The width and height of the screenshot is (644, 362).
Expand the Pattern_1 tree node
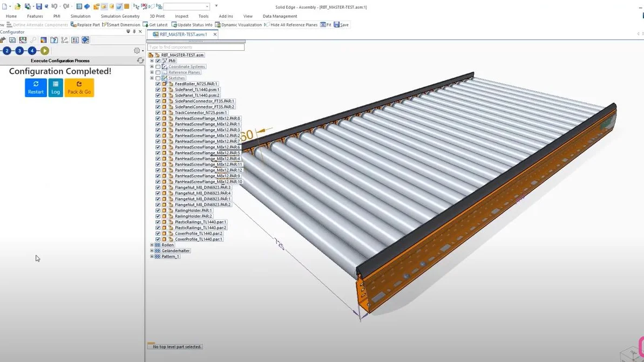coord(152,256)
